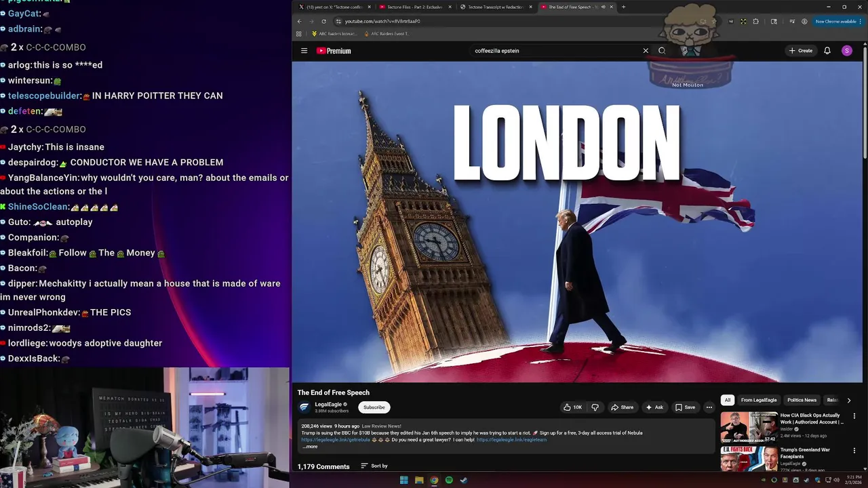
Task: Click the Create button
Action: pos(800,51)
